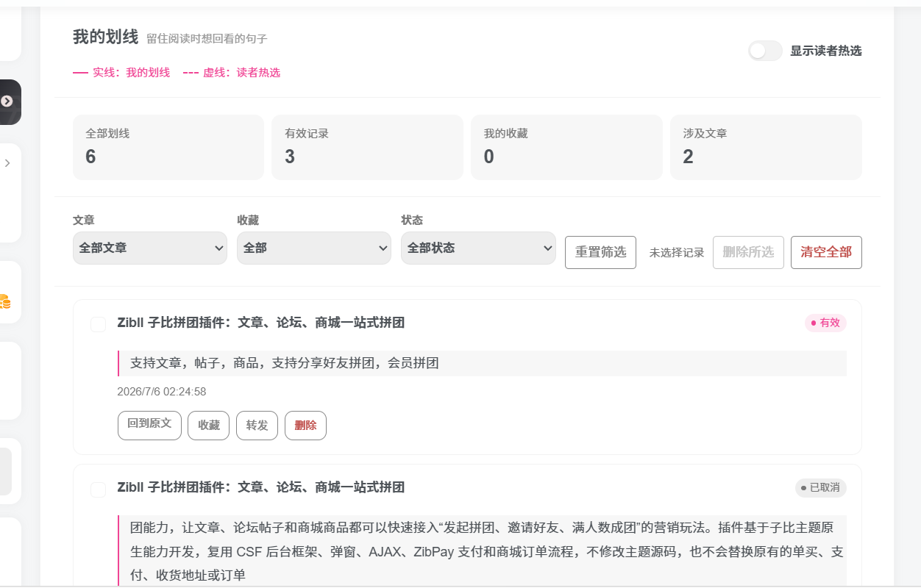
Task: Open the first record's article title link
Action: click(x=261, y=323)
